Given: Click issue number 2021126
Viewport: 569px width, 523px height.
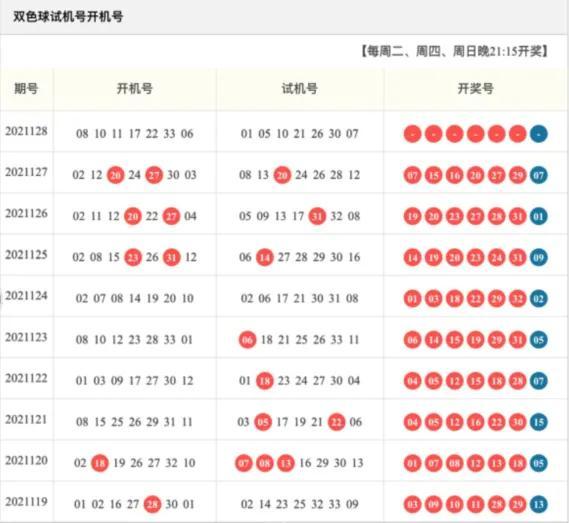Looking at the screenshot, I should point(26,213).
